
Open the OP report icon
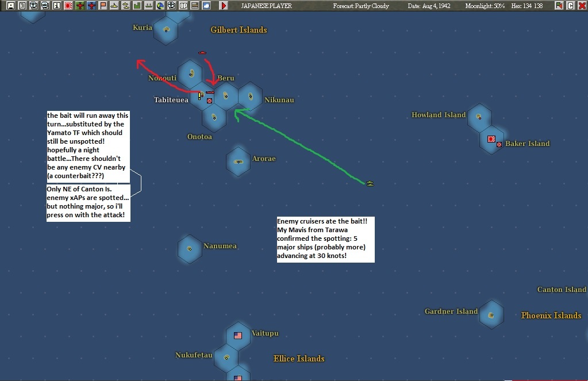click(x=183, y=6)
